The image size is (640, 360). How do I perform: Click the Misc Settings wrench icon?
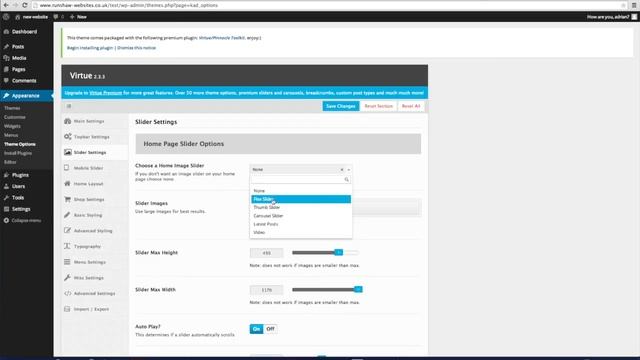pos(67,278)
